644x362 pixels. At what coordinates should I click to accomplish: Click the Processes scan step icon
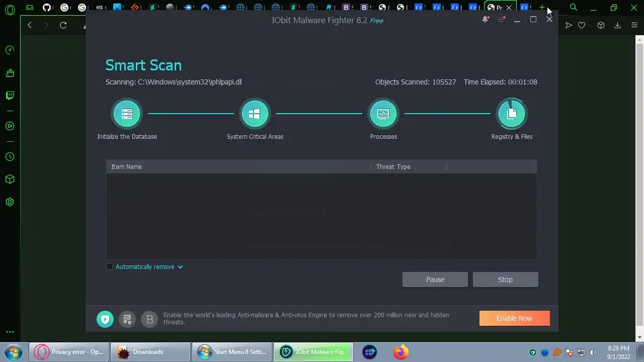click(x=383, y=114)
